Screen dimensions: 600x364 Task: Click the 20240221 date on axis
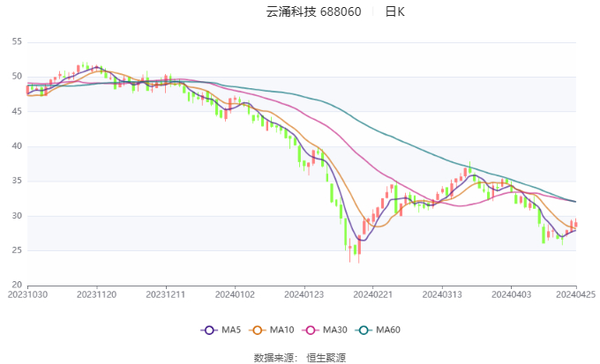click(x=371, y=296)
